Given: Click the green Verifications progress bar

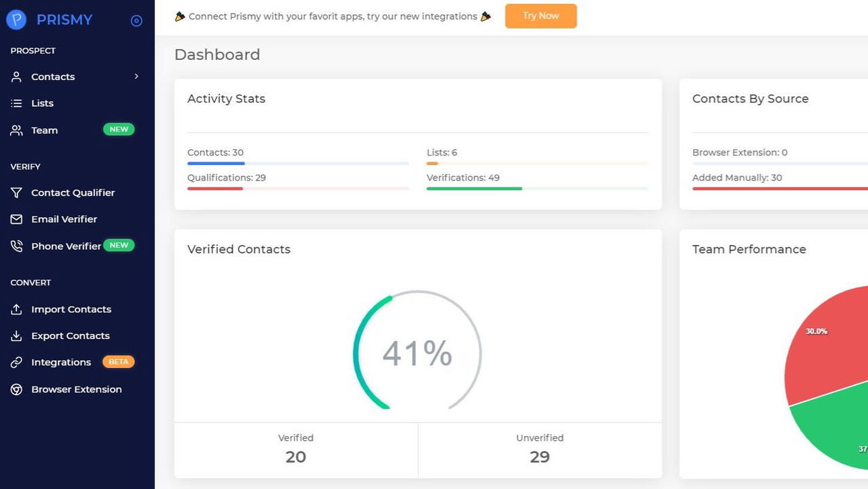Looking at the screenshot, I should [x=474, y=189].
